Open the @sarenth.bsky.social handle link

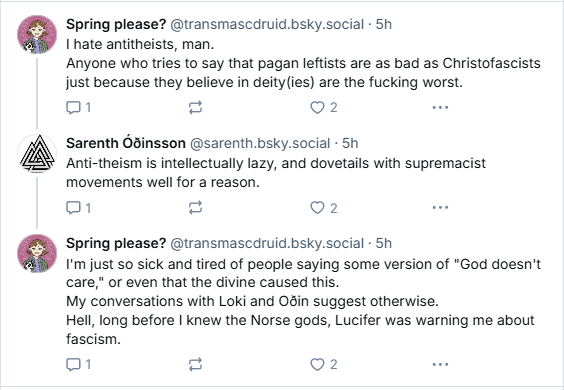[260, 143]
